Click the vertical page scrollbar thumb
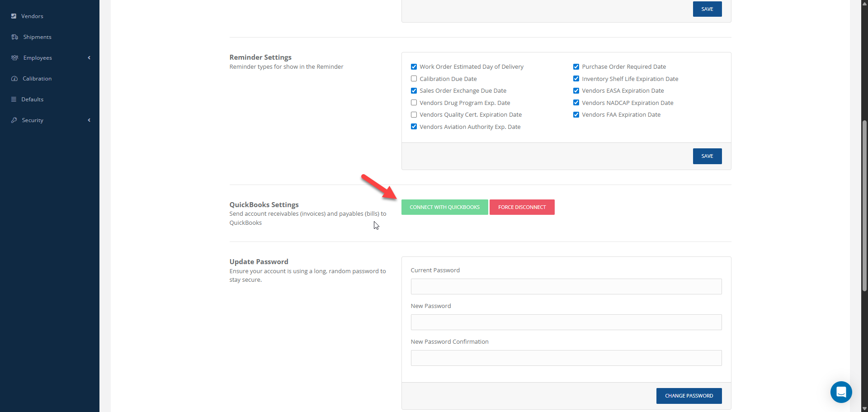Viewport: 868px width, 412px height. pyautogui.click(x=864, y=206)
